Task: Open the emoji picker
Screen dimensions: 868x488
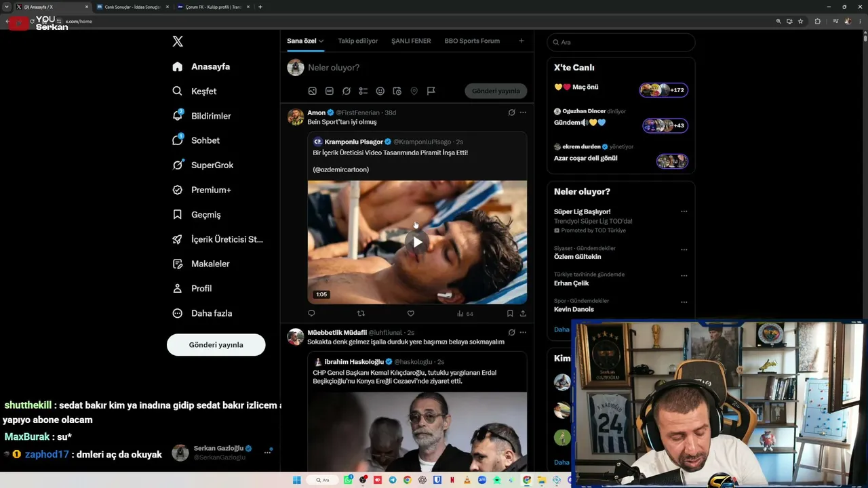Action: (380, 91)
